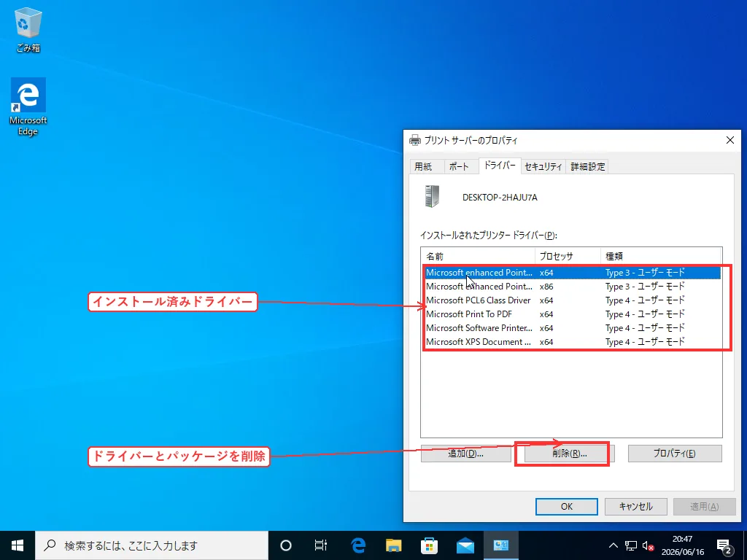Click the 削除(R)... button
Viewport: 747px width, 560px height.
point(569,454)
